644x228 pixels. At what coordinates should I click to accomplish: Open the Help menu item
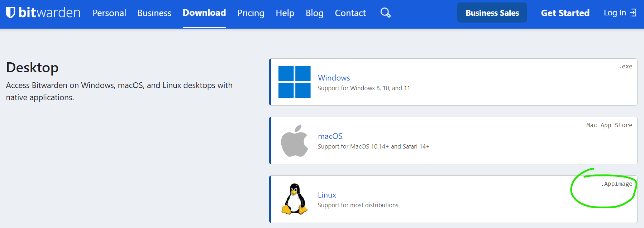(x=285, y=13)
